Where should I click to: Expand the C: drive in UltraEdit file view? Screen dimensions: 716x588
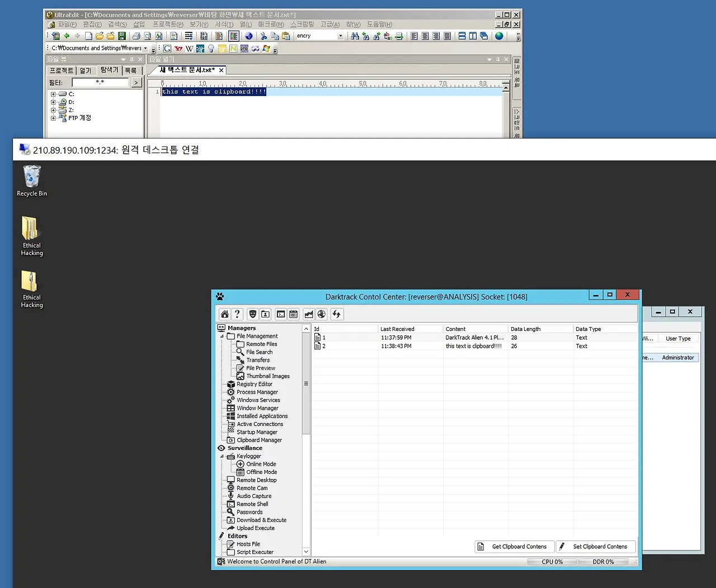(x=53, y=94)
